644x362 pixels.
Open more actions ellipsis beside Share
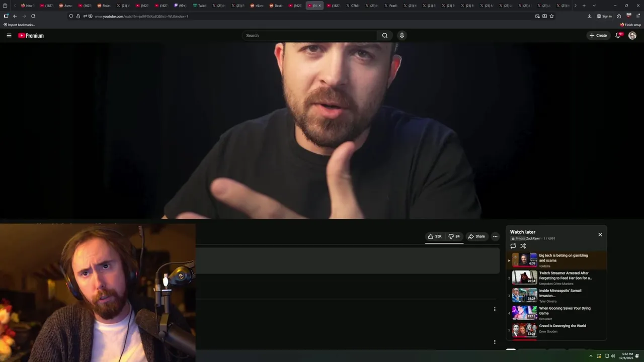pyautogui.click(x=495, y=236)
